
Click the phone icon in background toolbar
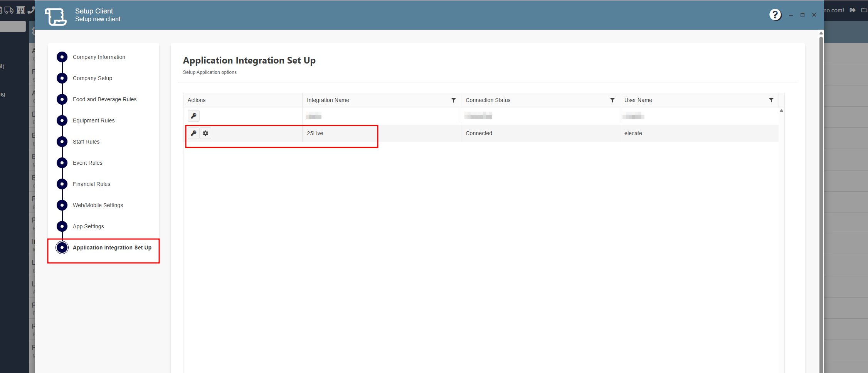pos(31,10)
